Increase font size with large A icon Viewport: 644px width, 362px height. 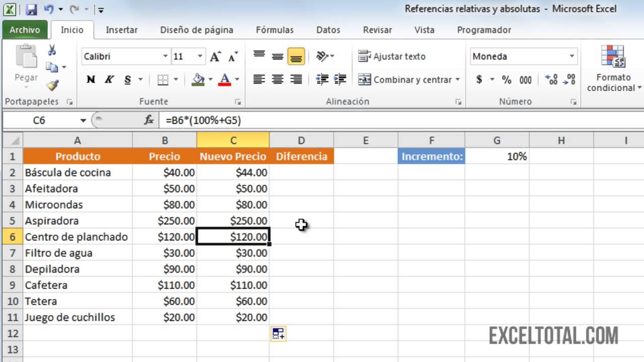pos(215,56)
